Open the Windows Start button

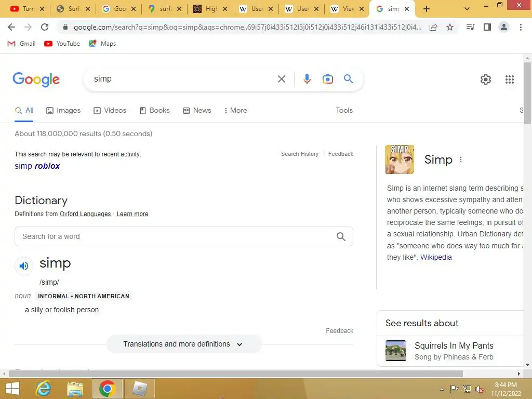click(12, 389)
